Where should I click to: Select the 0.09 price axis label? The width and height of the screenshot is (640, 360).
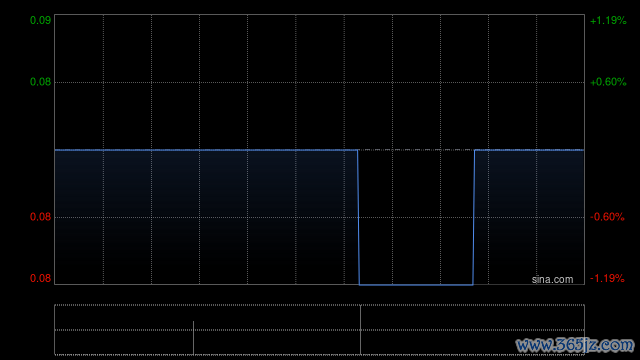click(40, 20)
